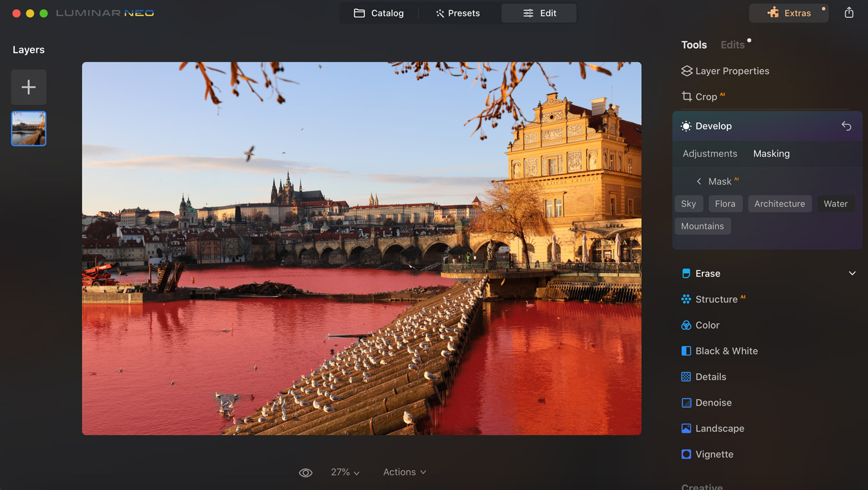Screen dimensions: 868x490
Task: Open the Actions dropdown menu
Action: [x=404, y=473]
